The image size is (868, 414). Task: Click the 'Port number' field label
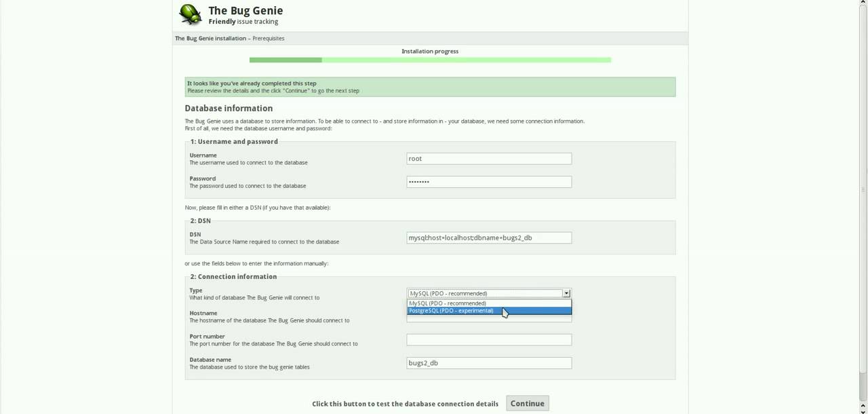click(207, 336)
